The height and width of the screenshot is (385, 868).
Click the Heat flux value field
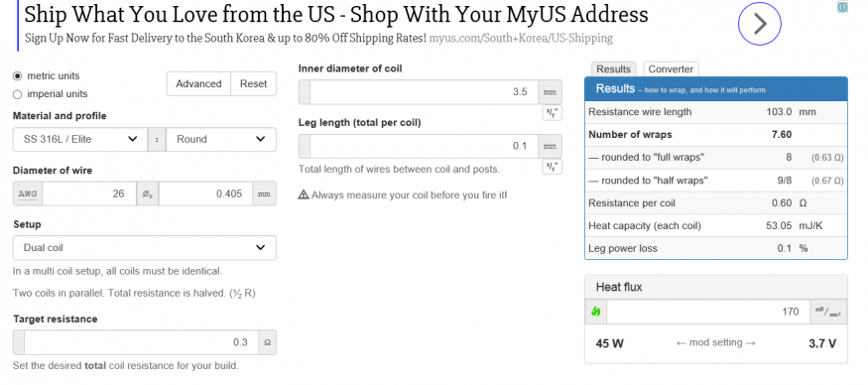(x=707, y=312)
